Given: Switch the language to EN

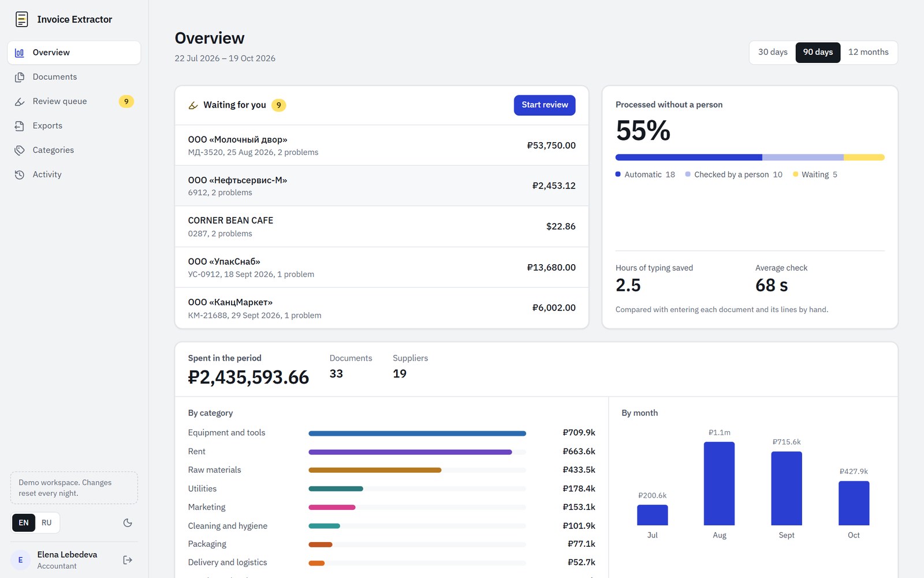Looking at the screenshot, I should 24,523.
